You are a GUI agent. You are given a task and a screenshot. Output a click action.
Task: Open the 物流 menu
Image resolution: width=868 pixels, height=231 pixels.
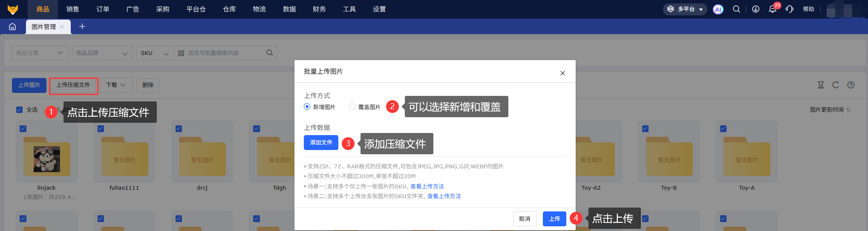(260, 9)
